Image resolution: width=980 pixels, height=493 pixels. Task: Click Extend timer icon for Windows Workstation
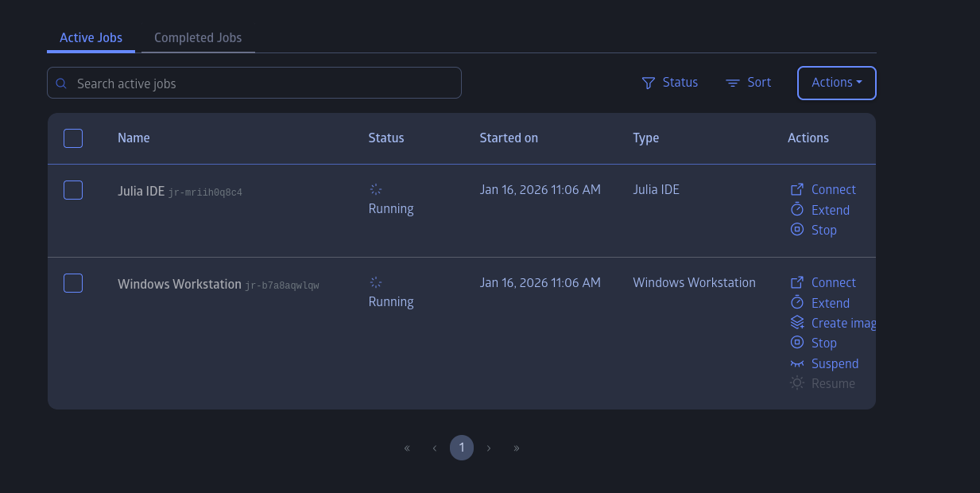click(x=797, y=303)
